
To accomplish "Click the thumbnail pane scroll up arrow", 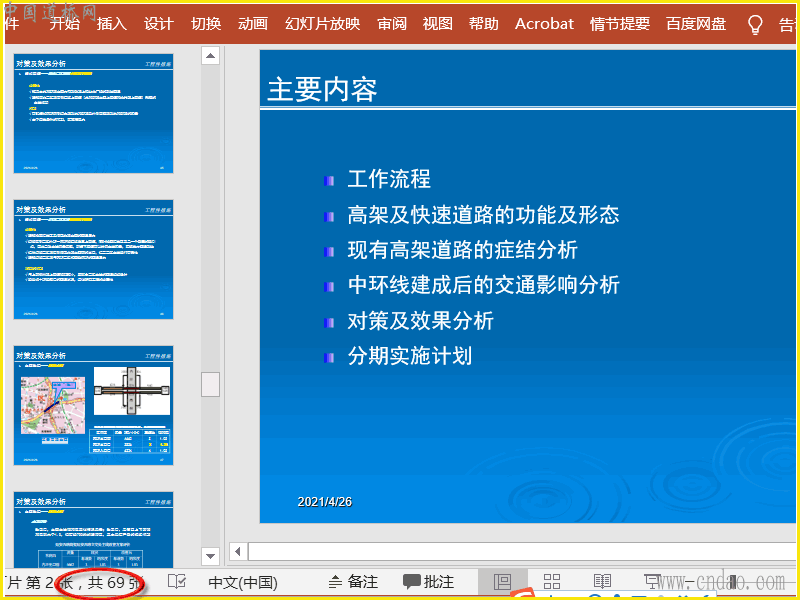I will (x=210, y=55).
